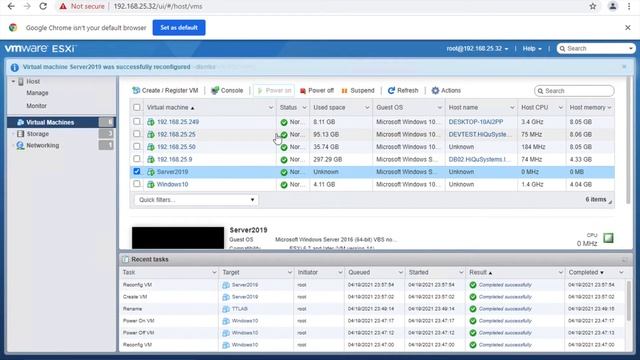640x360 pixels.
Task: Open the Used space column dropdown
Action: pos(367,108)
